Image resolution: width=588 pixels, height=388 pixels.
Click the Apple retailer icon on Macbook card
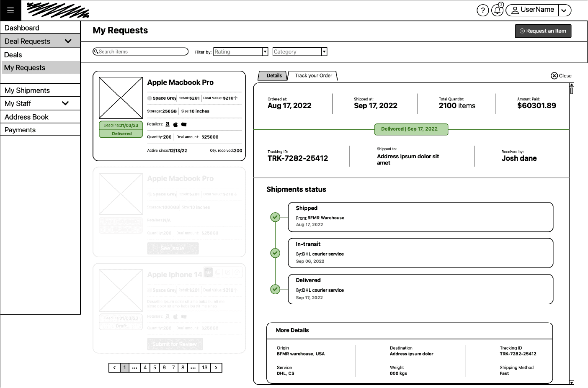tap(175, 124)
